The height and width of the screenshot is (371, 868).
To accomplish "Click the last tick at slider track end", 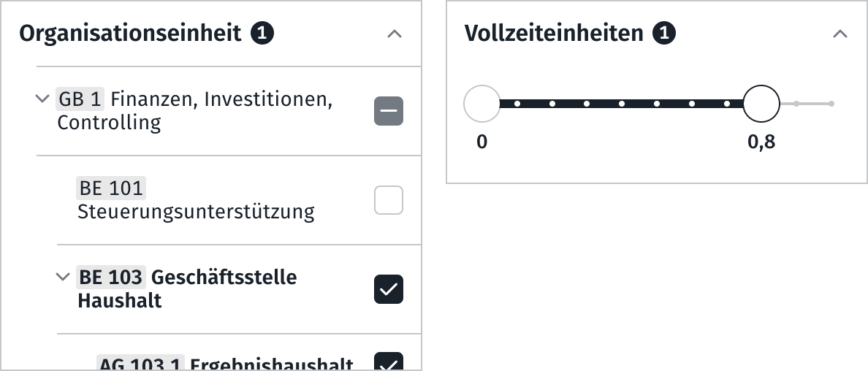I will click(x=831, y=104).
